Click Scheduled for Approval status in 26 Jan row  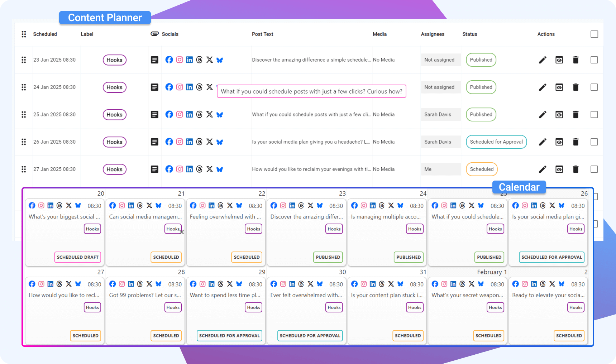(496, 142)
